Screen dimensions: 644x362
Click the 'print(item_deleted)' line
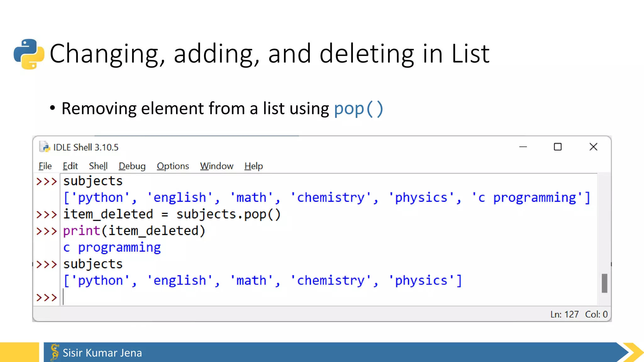click(x=134, y=231)
